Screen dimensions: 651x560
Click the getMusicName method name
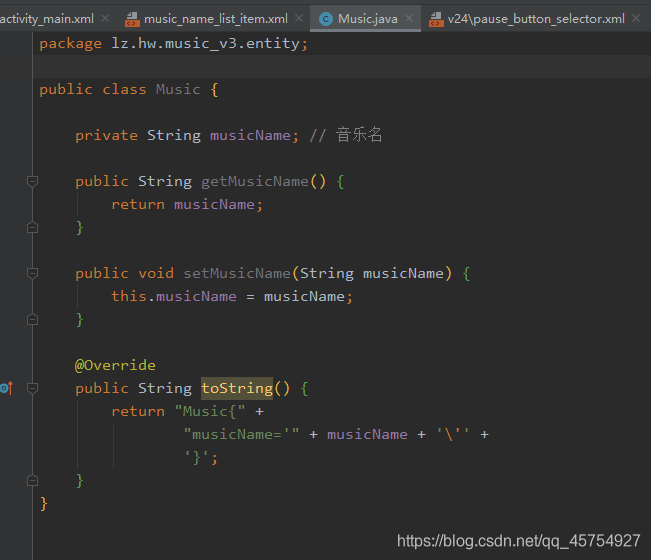click(255, 181)
